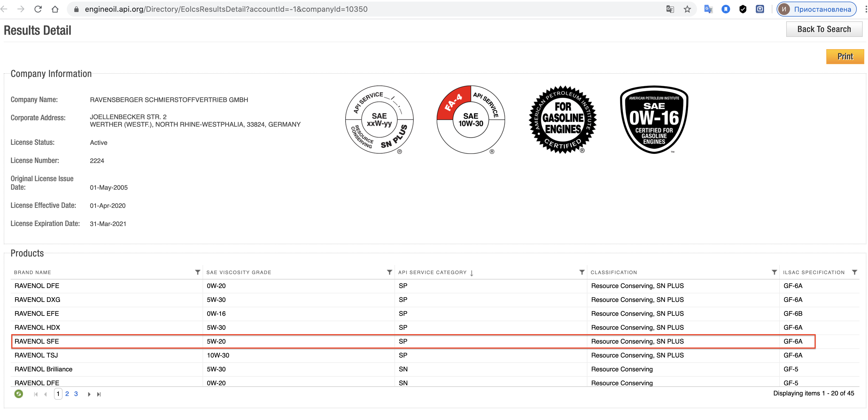Click the company name RAVENSBERGER SCHMIERSTOFFVERTRIEB GMBH
The image size is (868, 420).
click(x=169, y=100)
